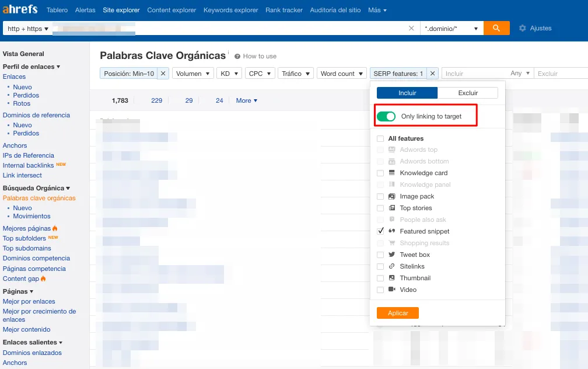
Task: Check the Knowledge card checkbox
Action: [380, 173]
